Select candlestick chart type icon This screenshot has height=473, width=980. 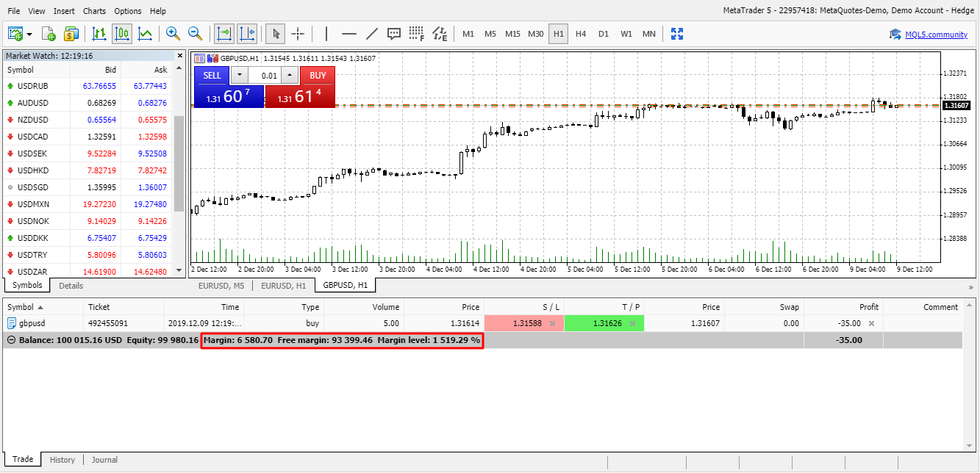point(122,34)
